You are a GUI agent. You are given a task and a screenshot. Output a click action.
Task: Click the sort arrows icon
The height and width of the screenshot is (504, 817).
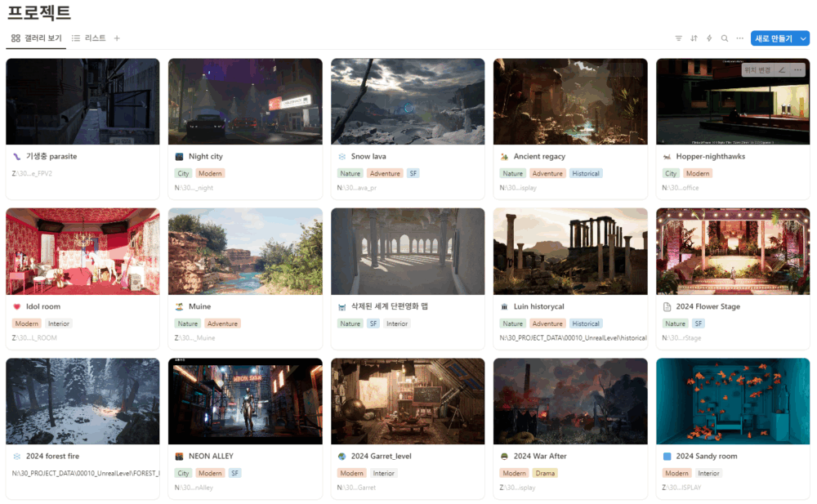pos(694,38)
